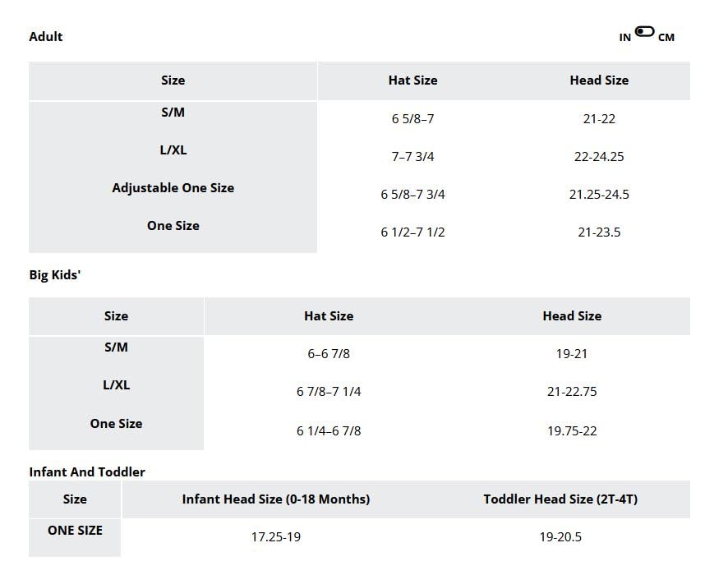
Task: Click the Infant Head Size (0-18 Months) header
Action: point(276,499)
